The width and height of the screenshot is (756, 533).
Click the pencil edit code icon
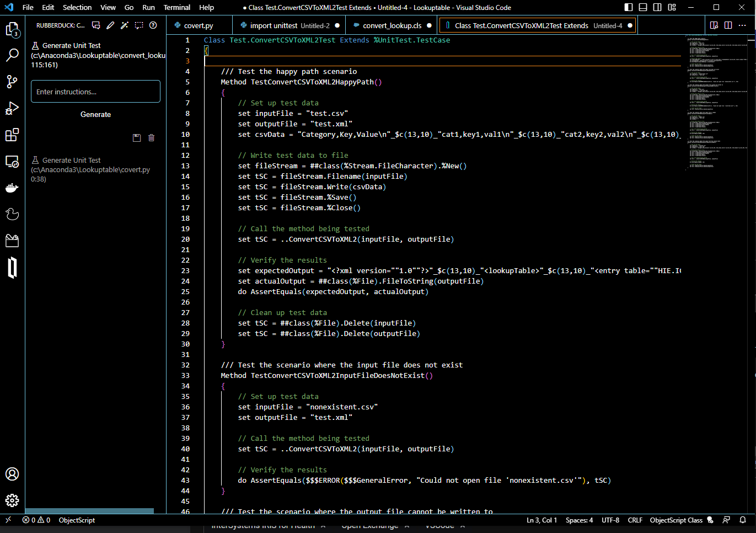(x=110, y=25)
